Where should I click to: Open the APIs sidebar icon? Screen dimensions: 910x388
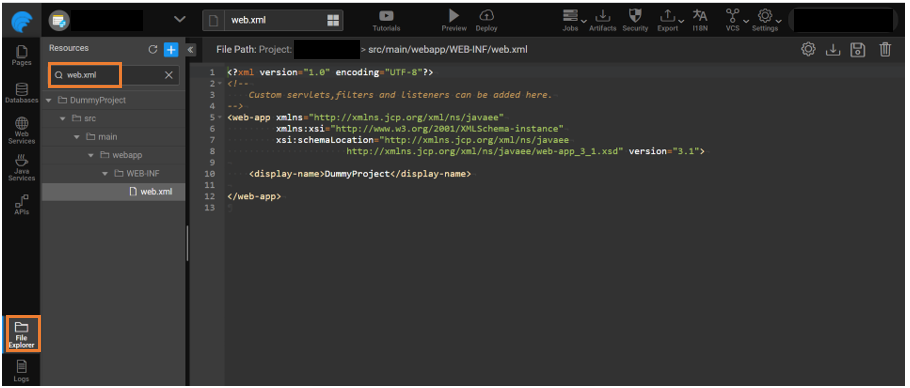[x=21, y=205]
